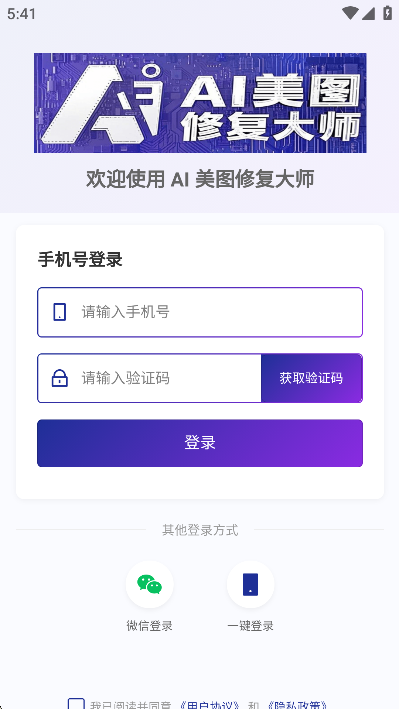Open the 《用户协议》 link
Viewport: 399px width, 709px height.
(x=209, y=705)
